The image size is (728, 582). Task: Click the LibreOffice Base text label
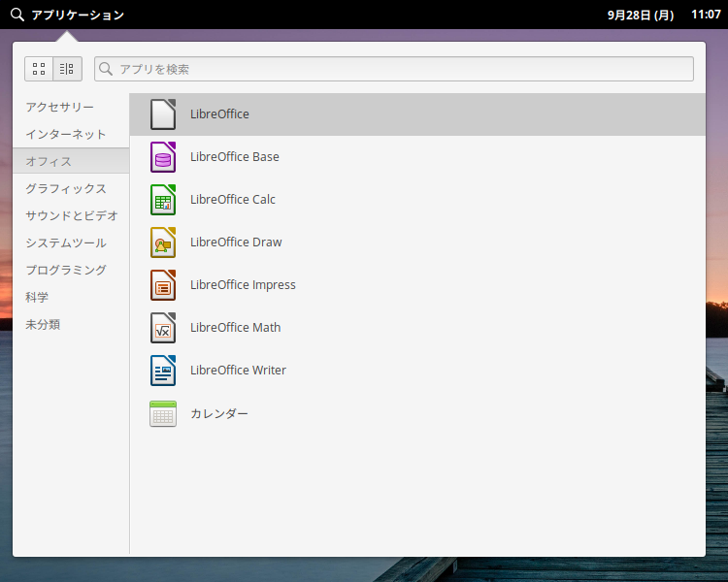click(x=235, y=157)
